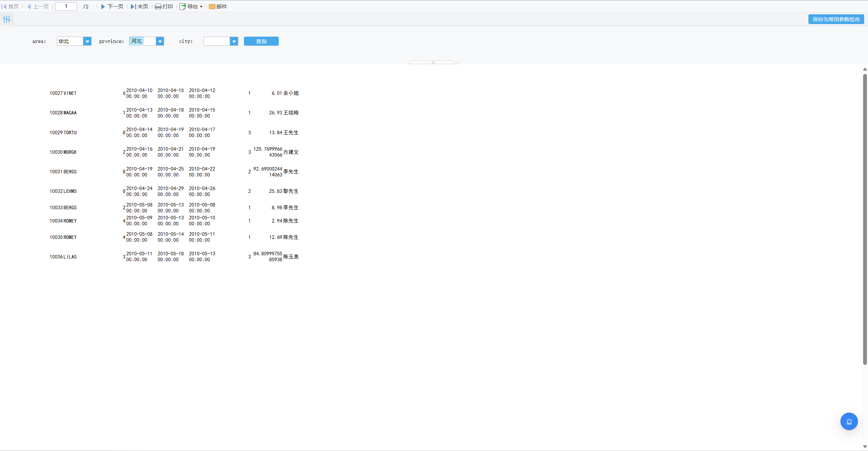Click 上一页 previous page button
The image size is (868, 451).
(38, 7)
